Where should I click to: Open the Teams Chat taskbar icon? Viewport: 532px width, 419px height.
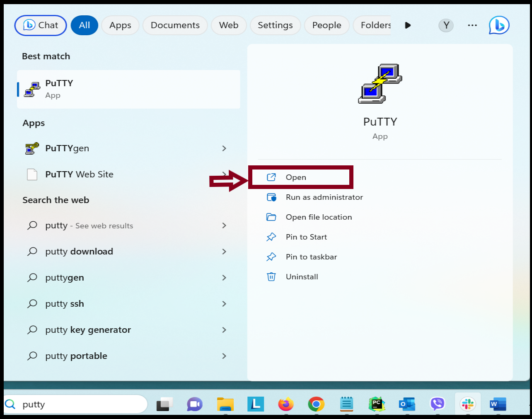(194, 404)
